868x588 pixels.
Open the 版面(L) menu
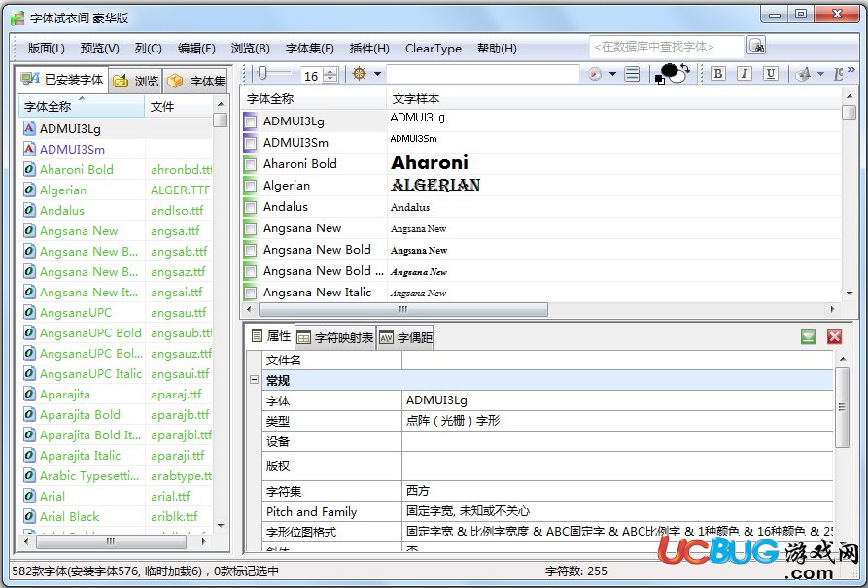47,49
